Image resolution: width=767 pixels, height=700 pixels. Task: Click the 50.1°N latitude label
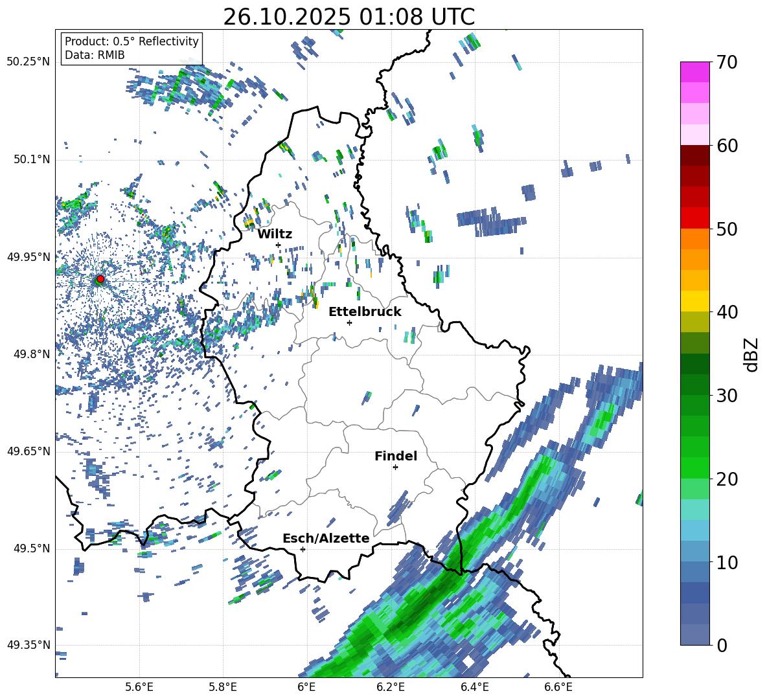(x=31, y=159)
